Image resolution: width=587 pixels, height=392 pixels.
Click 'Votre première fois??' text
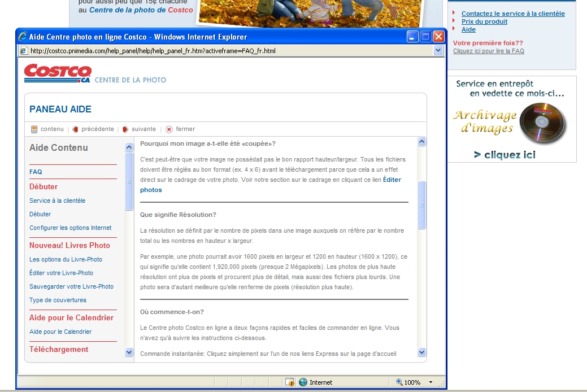(488, 43)
